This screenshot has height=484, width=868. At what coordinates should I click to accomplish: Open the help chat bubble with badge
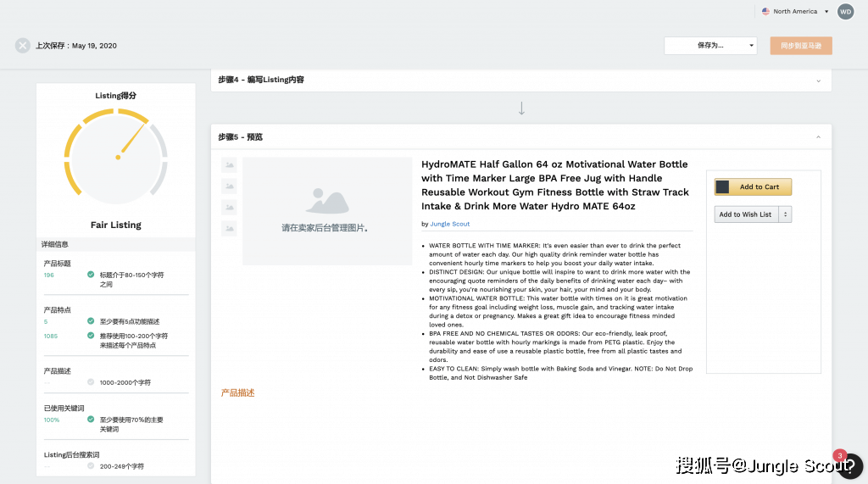point(849,466)
